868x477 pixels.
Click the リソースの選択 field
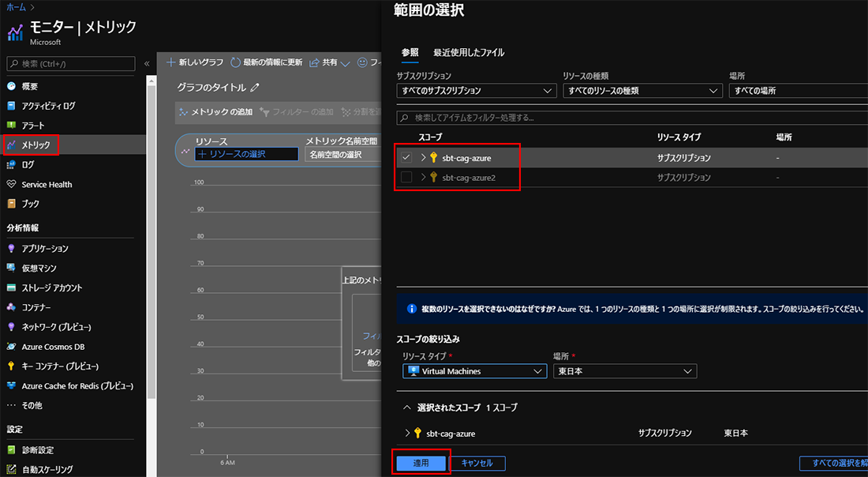[246, 154]
